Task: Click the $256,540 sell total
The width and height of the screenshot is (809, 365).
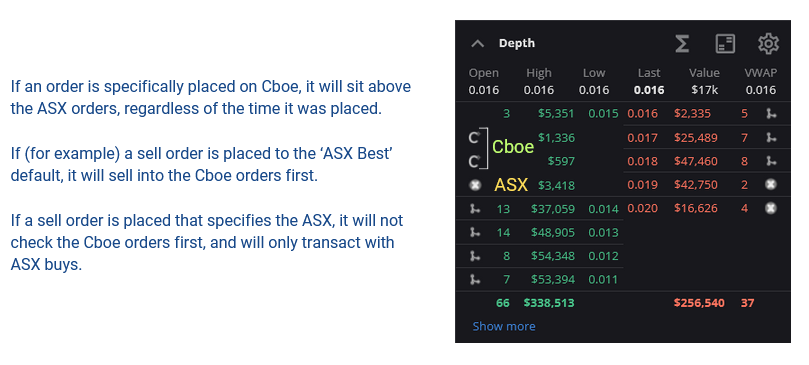Action: click(x=699, y=303)
